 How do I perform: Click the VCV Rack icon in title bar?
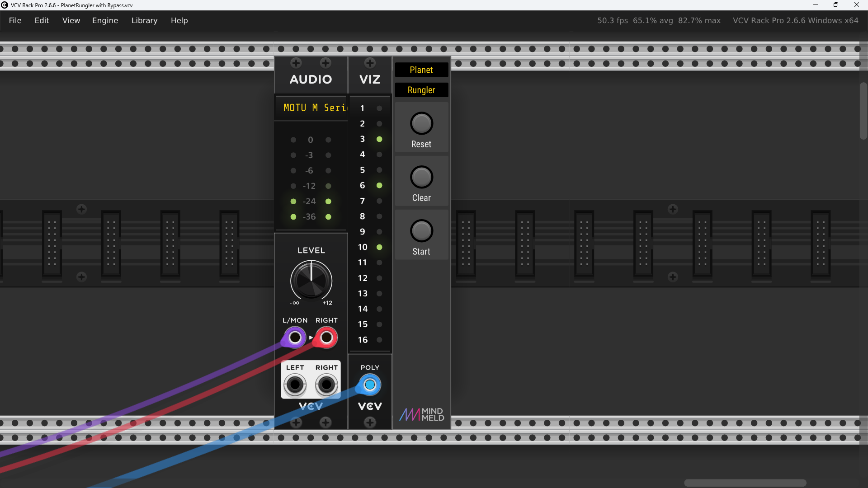click(5, 5)
